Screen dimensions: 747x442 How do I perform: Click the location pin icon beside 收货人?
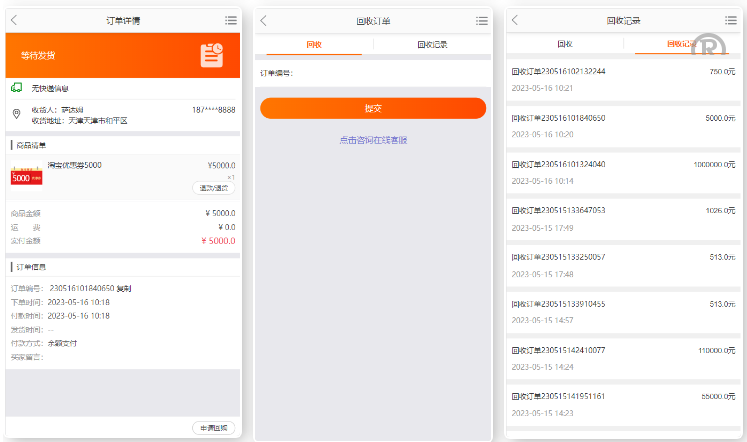16,114
